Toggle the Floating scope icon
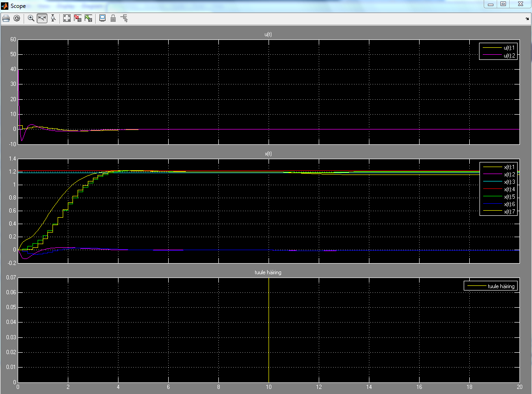532x394 pixels. pyautogui.click(x=103, y=18)
